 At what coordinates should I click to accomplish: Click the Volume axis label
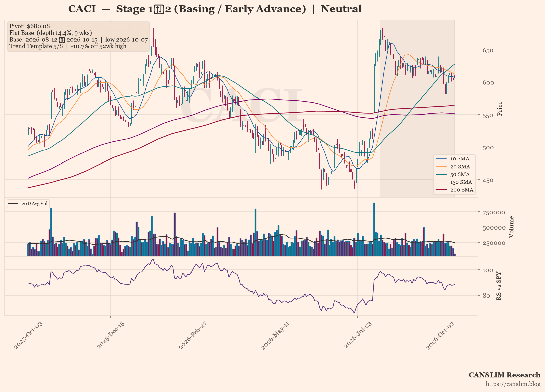tap(512, 227)
